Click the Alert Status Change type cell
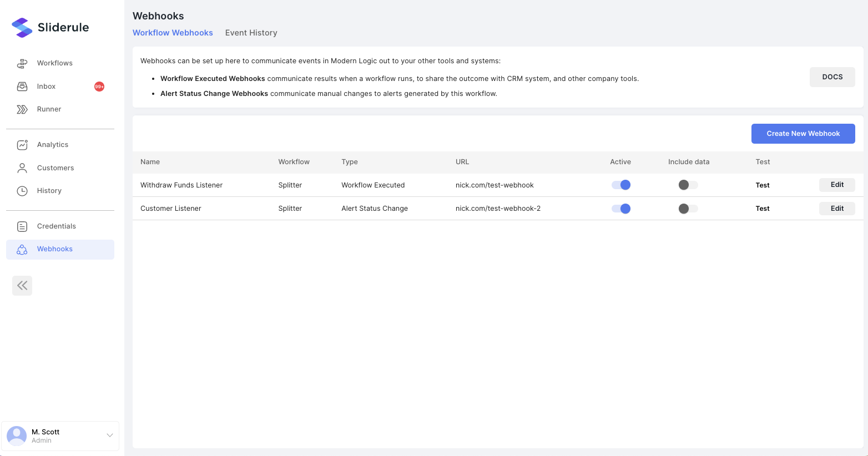 375,209
